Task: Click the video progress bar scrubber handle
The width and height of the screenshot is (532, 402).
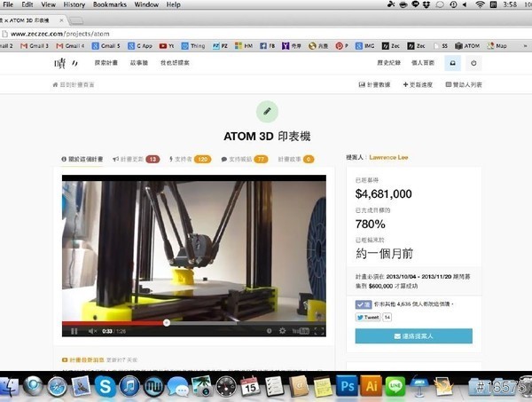Action: (167, 322)
